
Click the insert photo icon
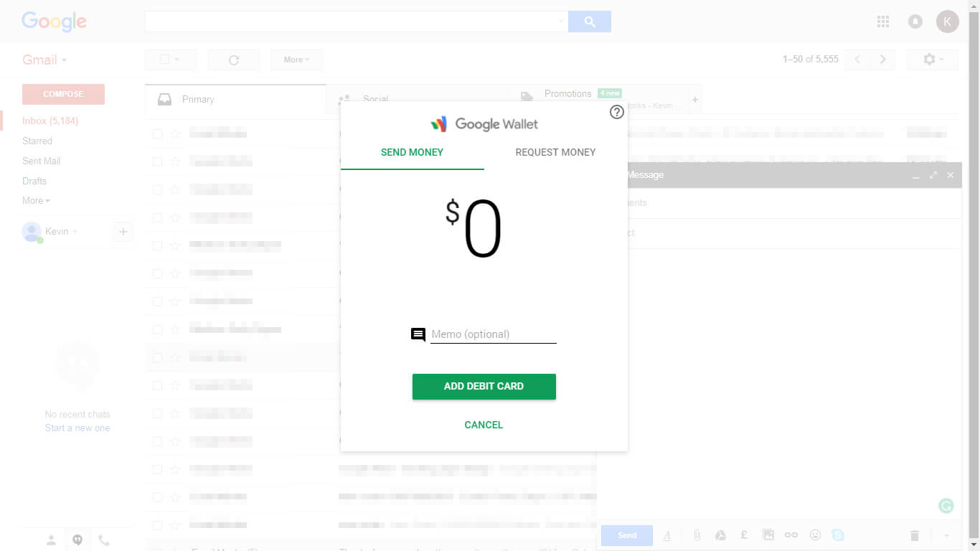[768, 535]
